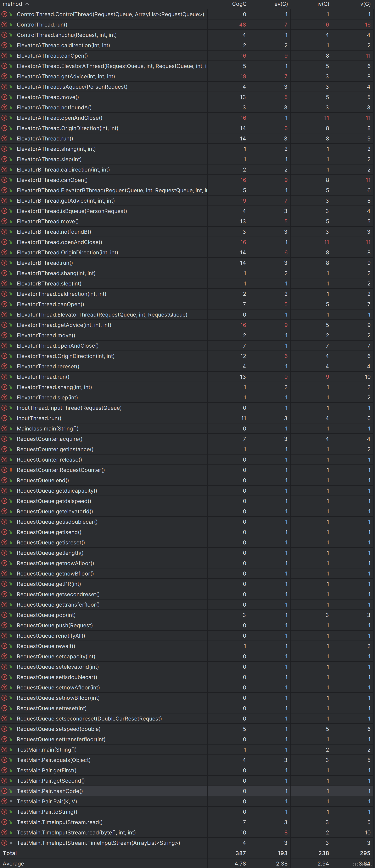Click the method icon for RequestQueue.pop(int)
The image size is (375, 868).
pyautogui.click(x=4, y=615)
